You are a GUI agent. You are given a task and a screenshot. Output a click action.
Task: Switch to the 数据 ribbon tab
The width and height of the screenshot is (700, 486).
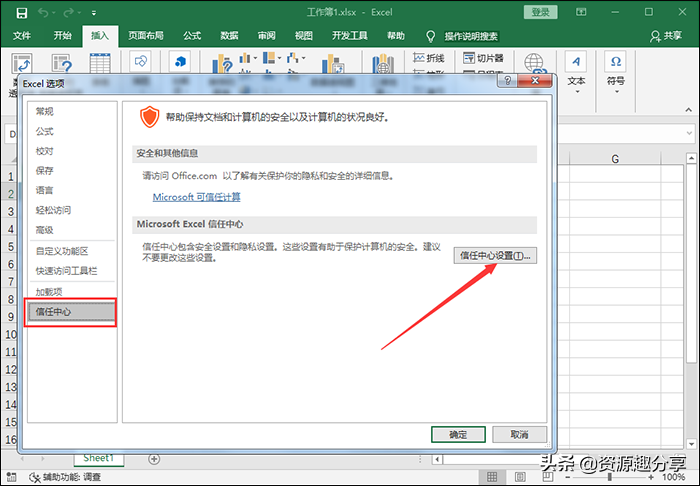tap(229, 36)
